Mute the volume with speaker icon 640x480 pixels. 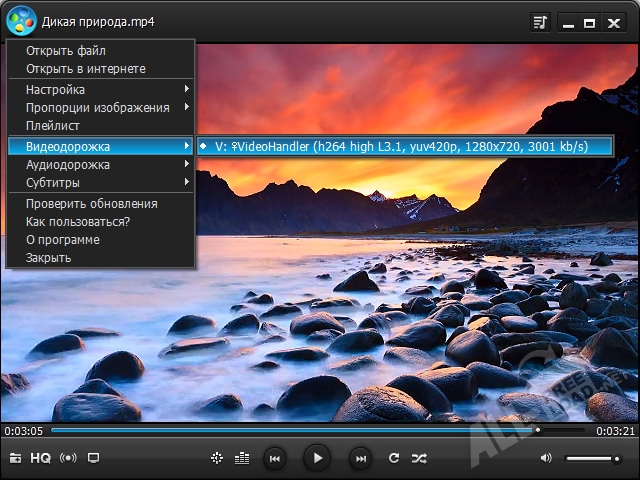coord(546,458)
